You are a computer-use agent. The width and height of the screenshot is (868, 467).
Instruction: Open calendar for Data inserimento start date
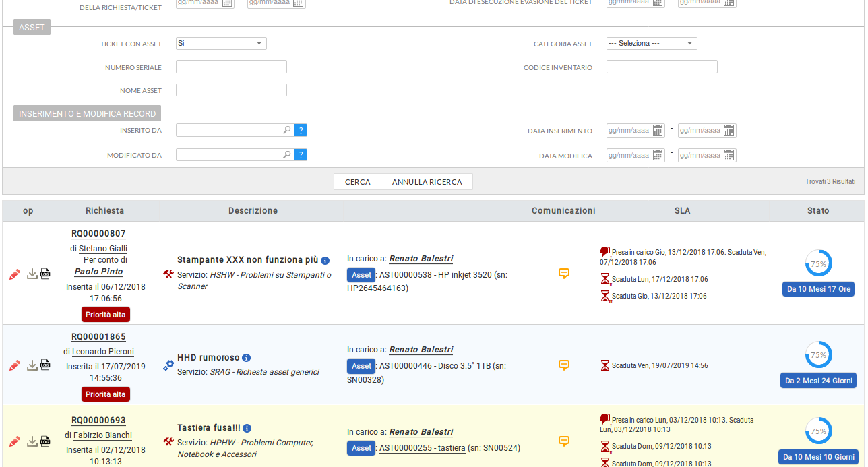click(658, 131)
